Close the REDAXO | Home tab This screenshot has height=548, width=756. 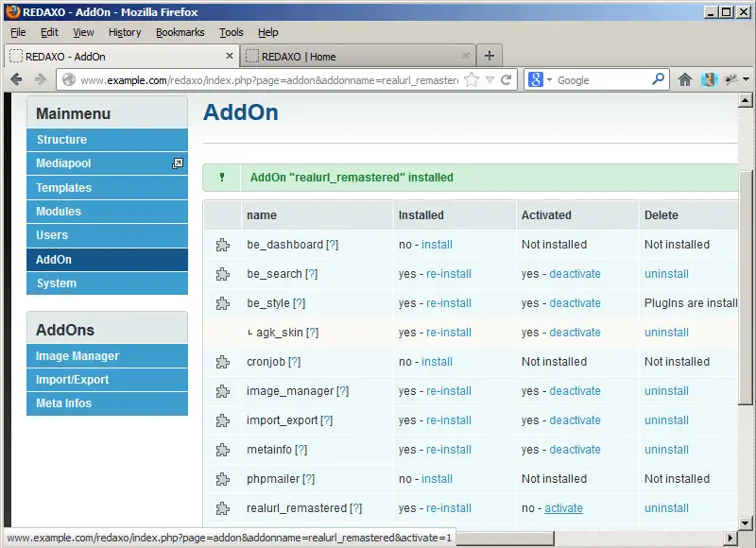click(x=465, y=56)
